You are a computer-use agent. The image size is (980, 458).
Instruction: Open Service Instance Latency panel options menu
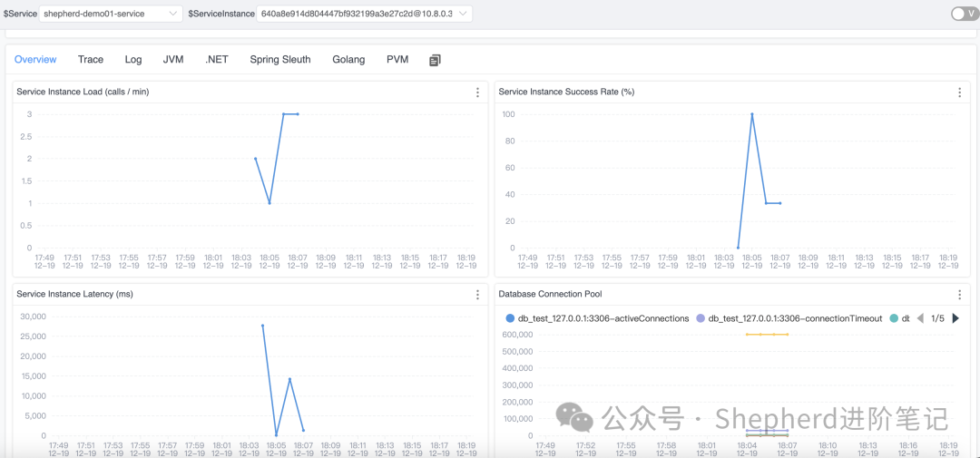(477, 295)
